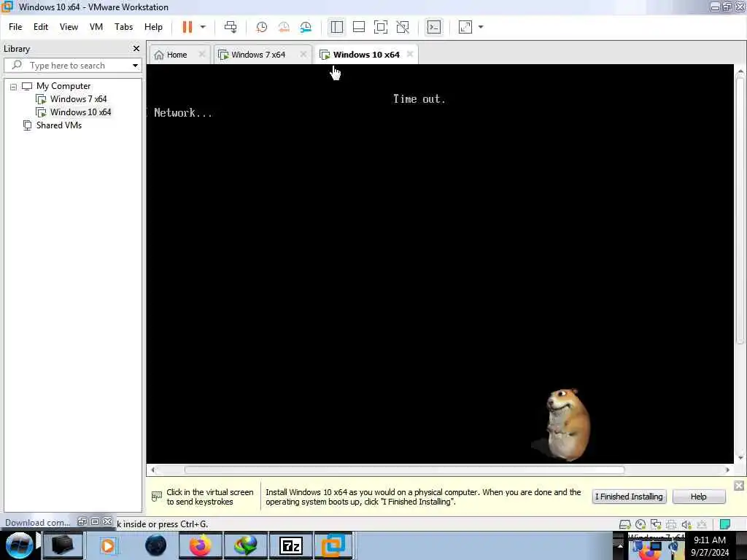Viewport: 747px width, 560px height.
Task: Restore the Download com... mini window
Action: click(82, 522)
